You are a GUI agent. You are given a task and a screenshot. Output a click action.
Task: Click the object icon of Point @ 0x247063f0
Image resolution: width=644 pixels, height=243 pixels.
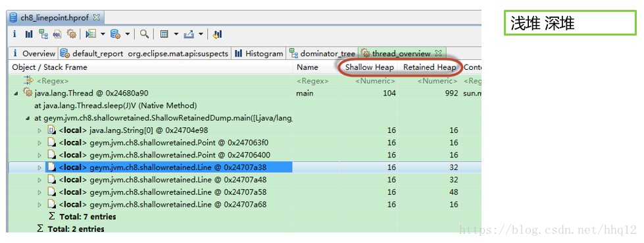51,143
